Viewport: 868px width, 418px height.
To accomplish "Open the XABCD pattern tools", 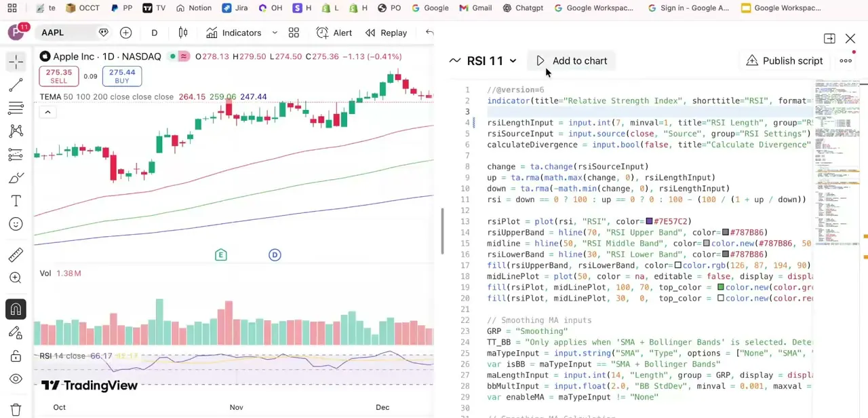I will (16, 131).
